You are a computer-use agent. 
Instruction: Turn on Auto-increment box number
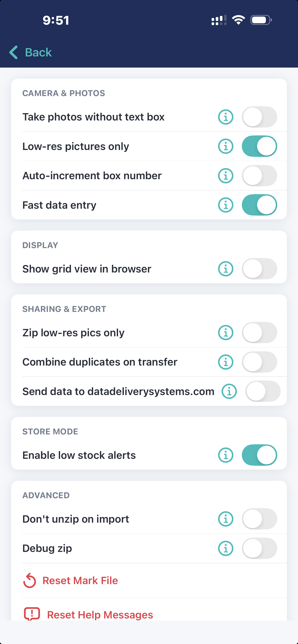point(259,176)
